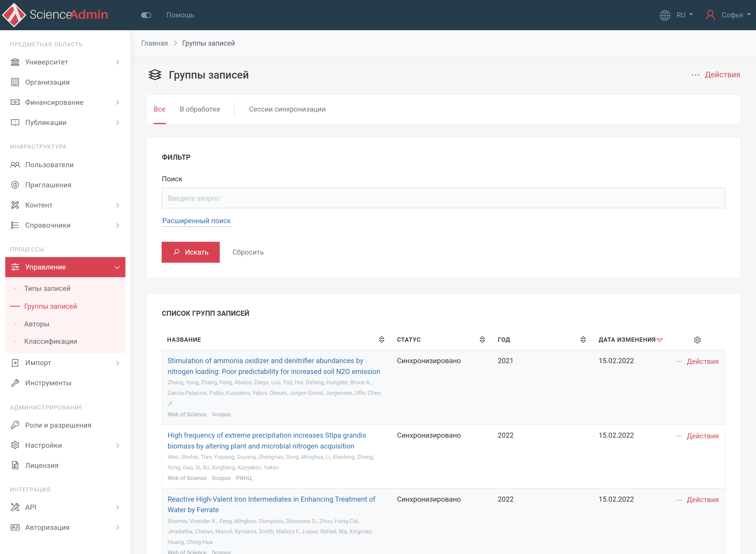Open Расширенный поиск link

point(196,221)
